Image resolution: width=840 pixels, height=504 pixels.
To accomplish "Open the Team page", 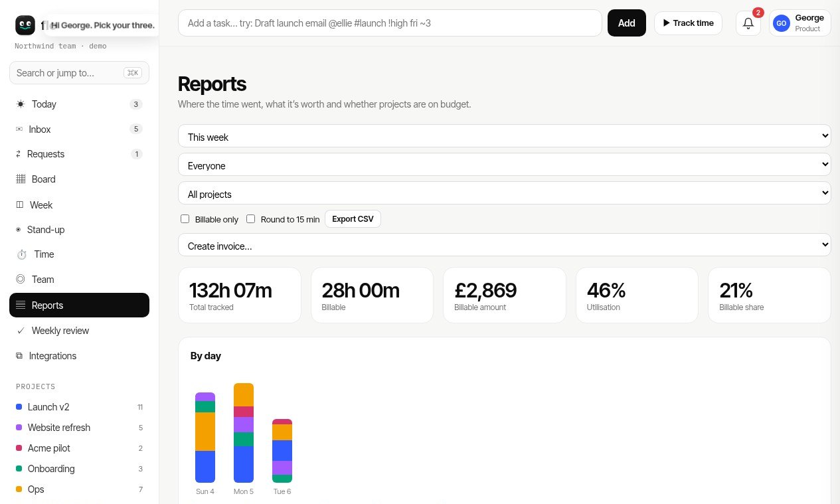I will pyautogui.click(x=79, y=280).
